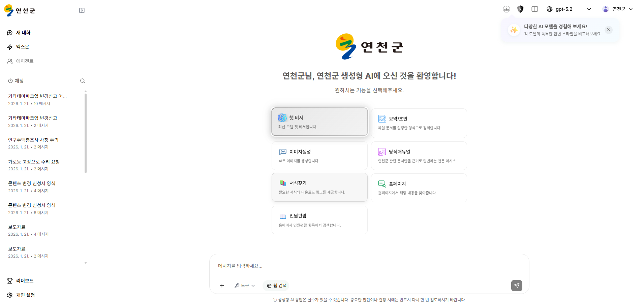Click the plus attach icon below the input
This screenshot has height=304, width=644.
point(222,286)
